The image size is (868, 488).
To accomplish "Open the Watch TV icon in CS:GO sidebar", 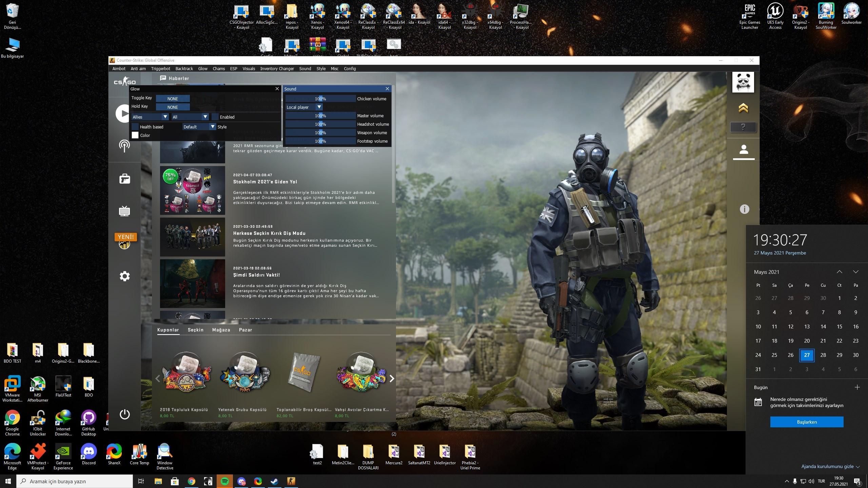I will click(124, 211).
